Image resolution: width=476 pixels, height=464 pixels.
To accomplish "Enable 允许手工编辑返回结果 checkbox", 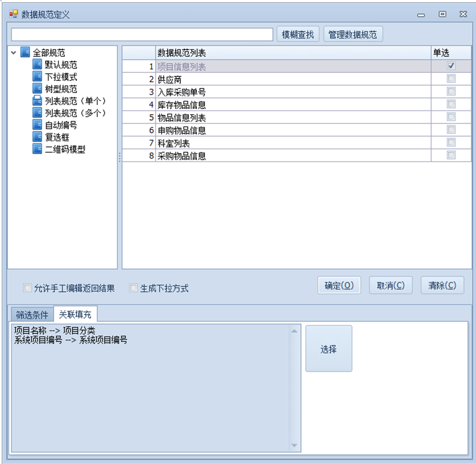I will tap(27, 288).
